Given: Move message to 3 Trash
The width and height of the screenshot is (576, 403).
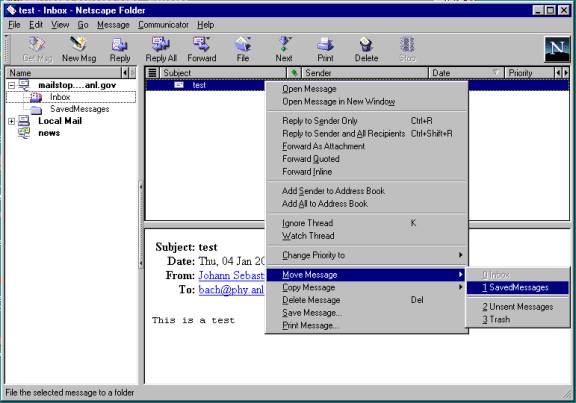Looking at the screenshot, I should click(518, 319).
